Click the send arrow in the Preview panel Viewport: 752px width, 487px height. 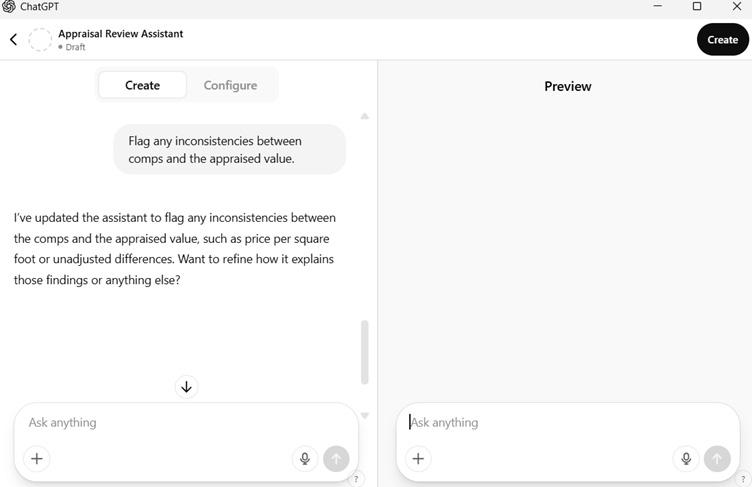pyautogui.click(x=717, y=458)
